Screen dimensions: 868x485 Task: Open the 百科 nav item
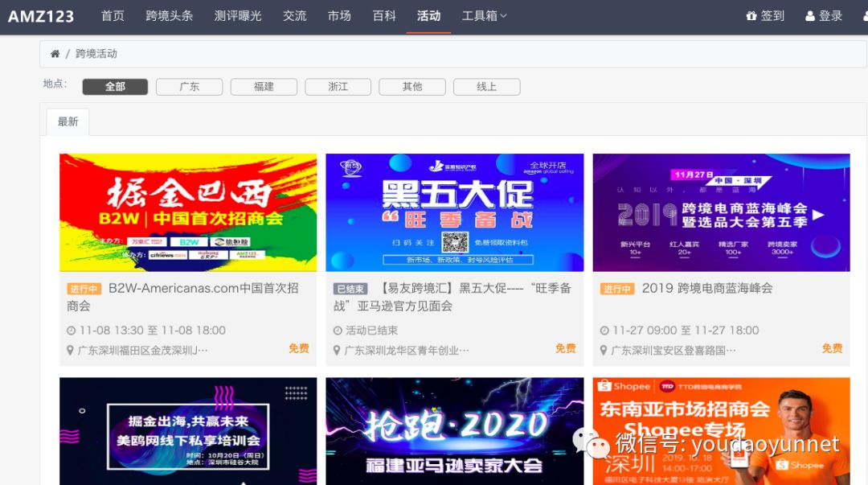click(x=384, y=16)
